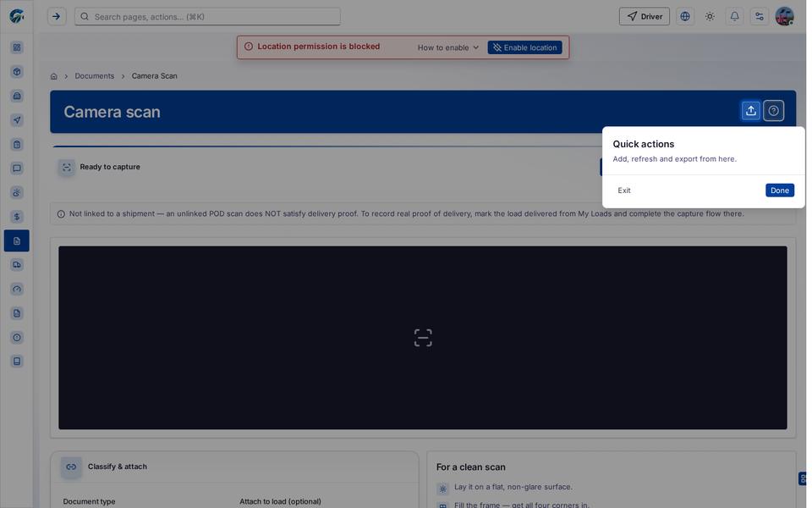Toggle the sun theme icon
Viewport: 812px width, 508px height.
click(x=710, y=17)
